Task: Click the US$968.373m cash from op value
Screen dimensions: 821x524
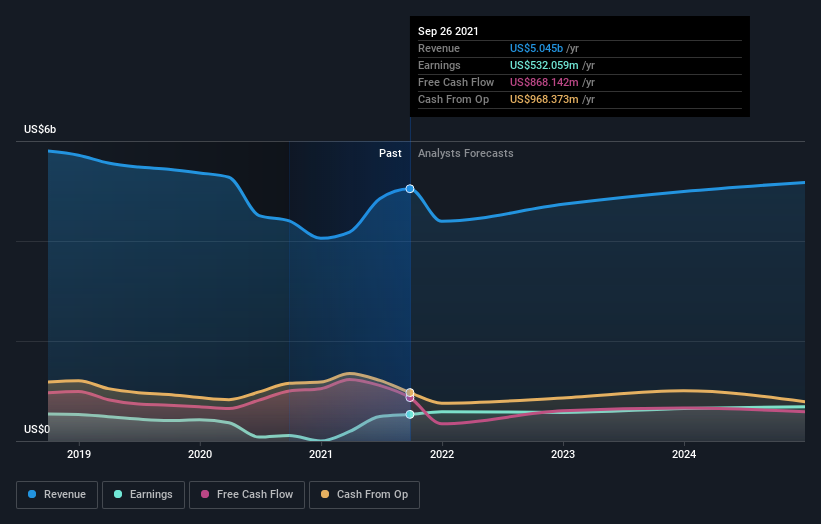Action: coord(544,99)
